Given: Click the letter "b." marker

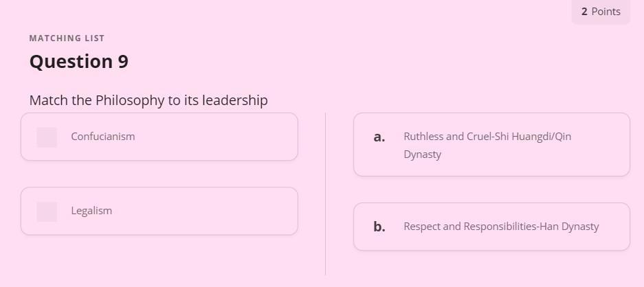Looking at the screenshot, I should tap(379, 227).
